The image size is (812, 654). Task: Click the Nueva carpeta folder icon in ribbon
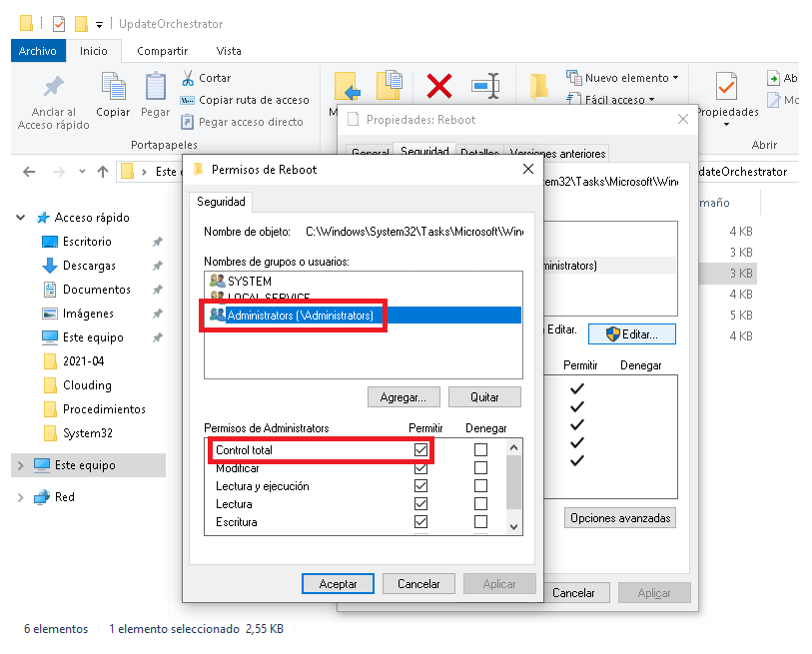(539, 86)
